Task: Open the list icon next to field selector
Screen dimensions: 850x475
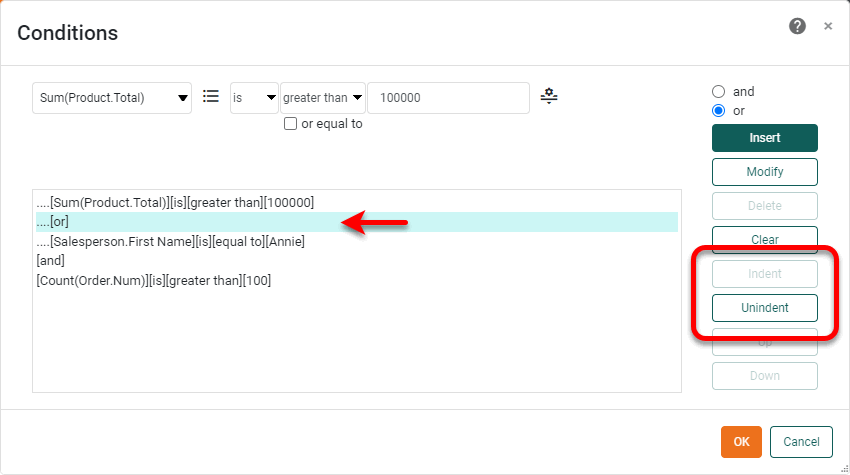Action: coord(211,97)
